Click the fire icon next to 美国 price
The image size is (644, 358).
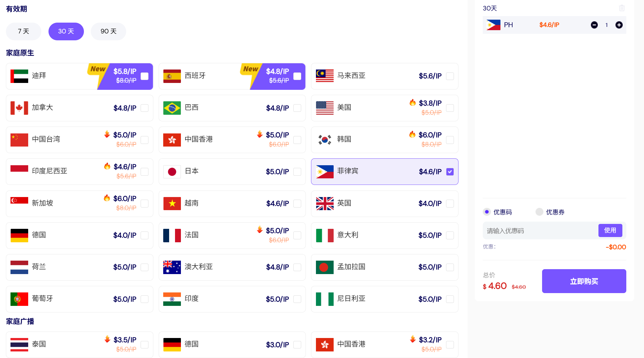coord(412,103)
